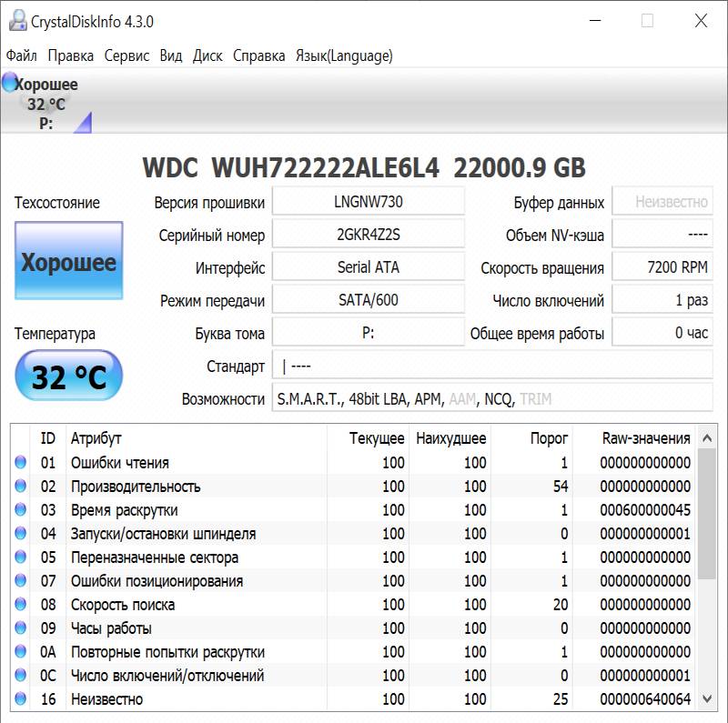The image size is (728, 723).
Task: Open the Справка menu
Action: pos(258,55)
